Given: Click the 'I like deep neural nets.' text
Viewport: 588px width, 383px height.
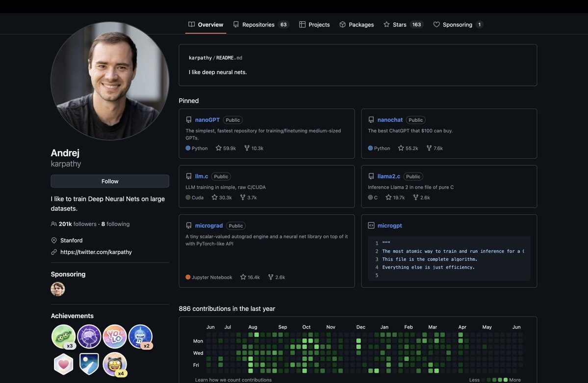Looking at the screenshot, I should (x=218, y=72).
